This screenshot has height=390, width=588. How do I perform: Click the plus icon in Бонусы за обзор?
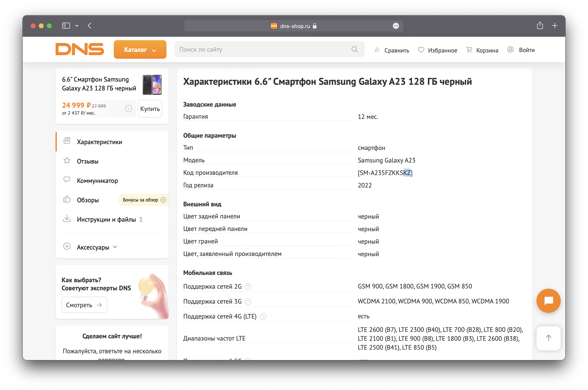point(163,200)
